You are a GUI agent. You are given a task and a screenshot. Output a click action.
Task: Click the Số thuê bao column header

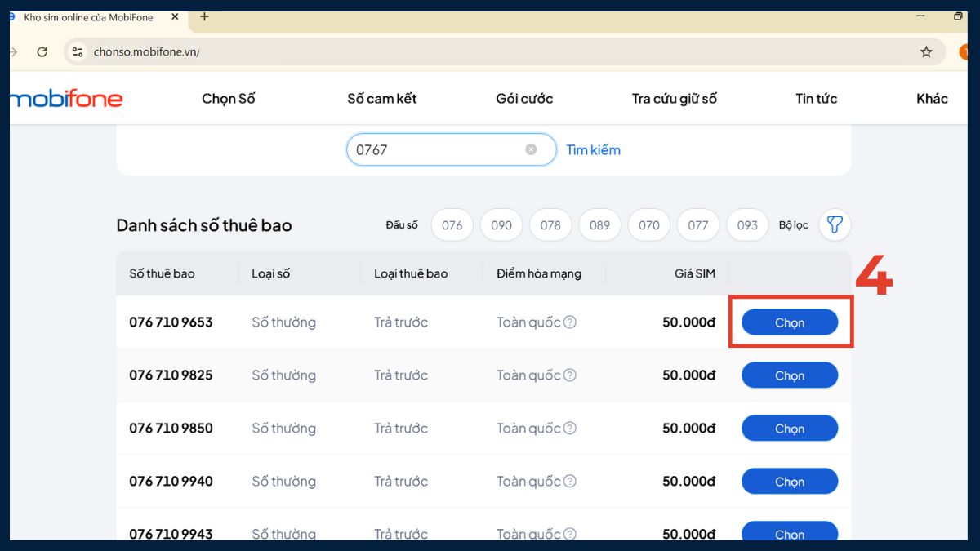(x=162, y=273)
